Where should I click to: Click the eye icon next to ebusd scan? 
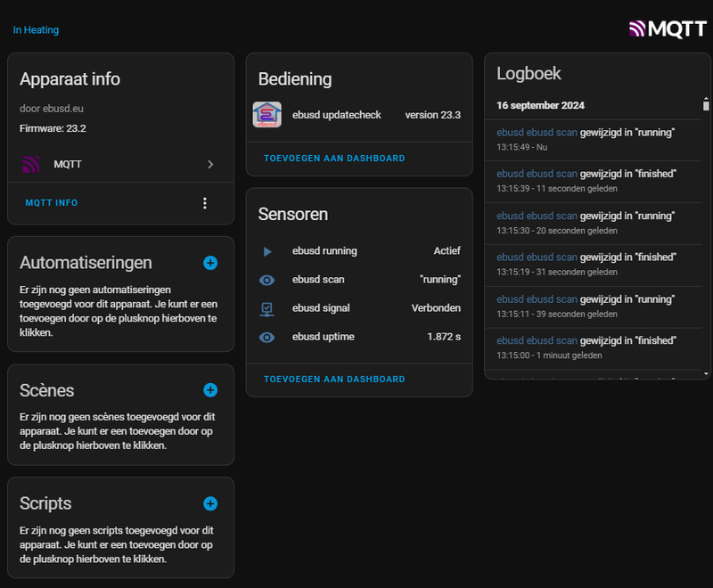click(x=267, y=280)
